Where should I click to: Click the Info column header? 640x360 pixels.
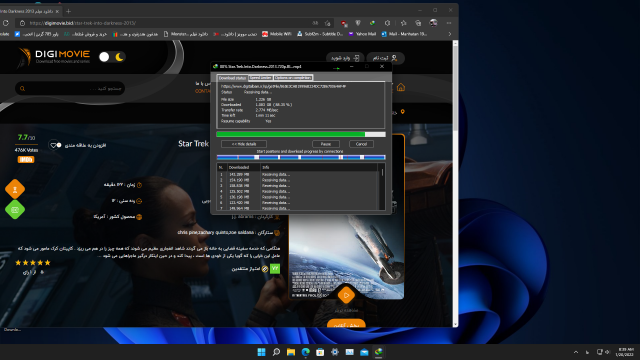point(319,167)
